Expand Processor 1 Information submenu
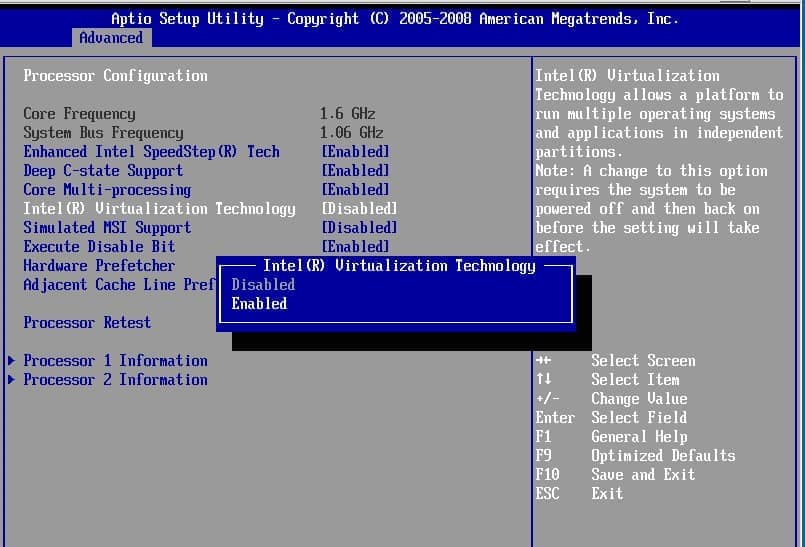805x547 pixels. [x=115, y=361]
